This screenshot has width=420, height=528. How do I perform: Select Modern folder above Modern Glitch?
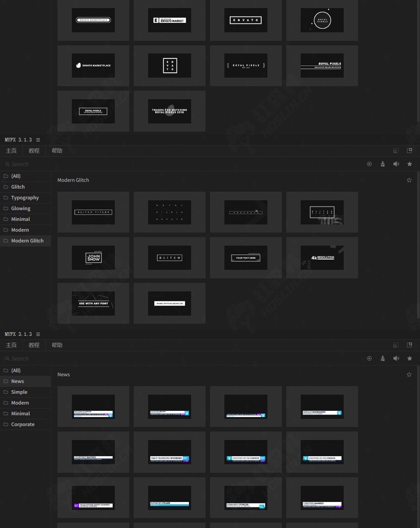pyautogui.click(x=25, y=230)
